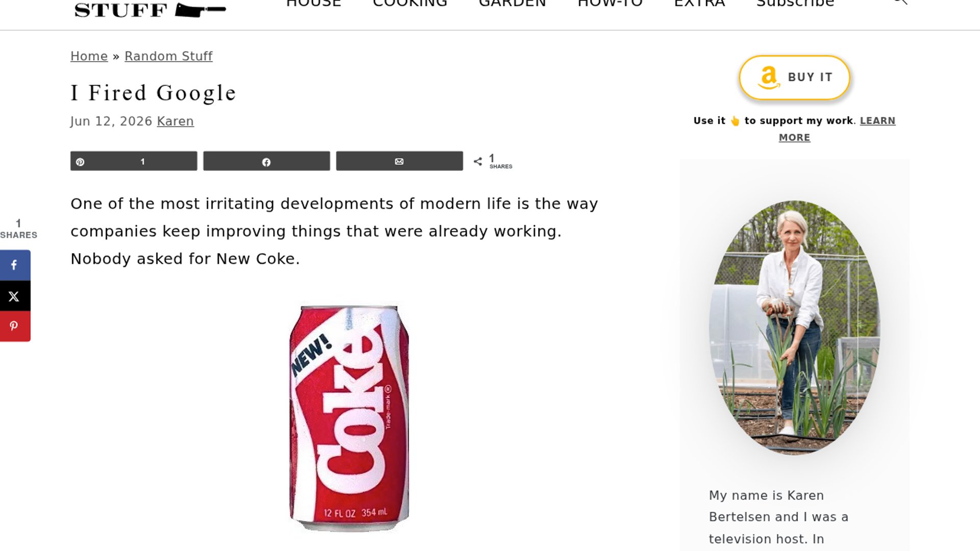The image size is (980, 551).
Task: Open the site logo homepage link
Action: pyautogui.click(x=150, y=9)
